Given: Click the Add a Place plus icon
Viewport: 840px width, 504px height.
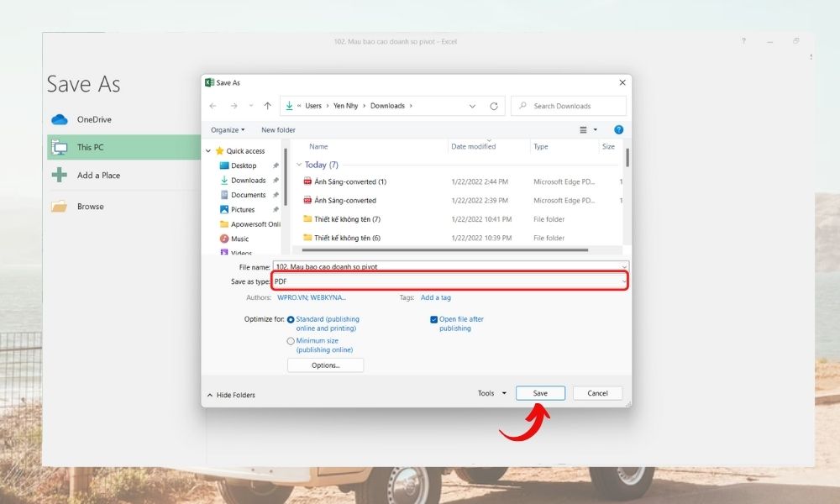Looking at the screenshot, I should (x=60, y=176).
